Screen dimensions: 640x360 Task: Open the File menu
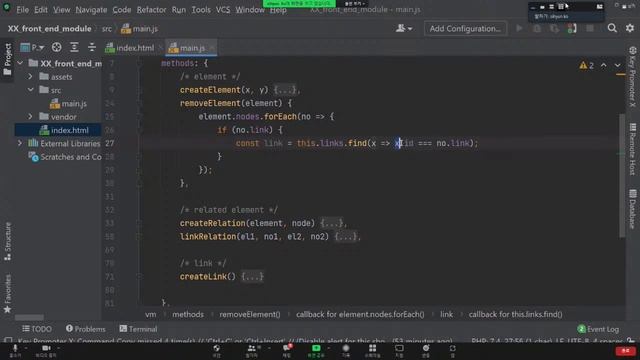pyautogui.click(x=22, y=9)
